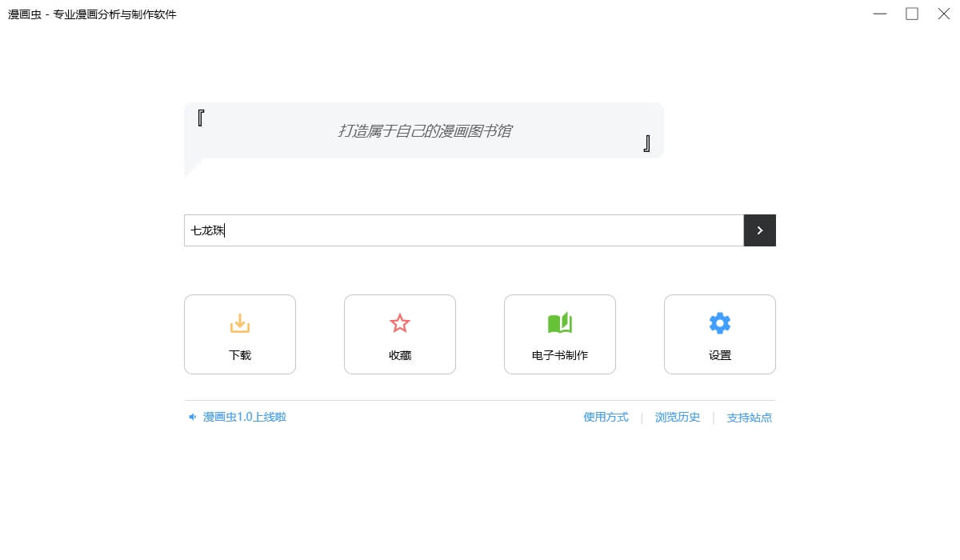Select the 下载 label text

(240, 355)
